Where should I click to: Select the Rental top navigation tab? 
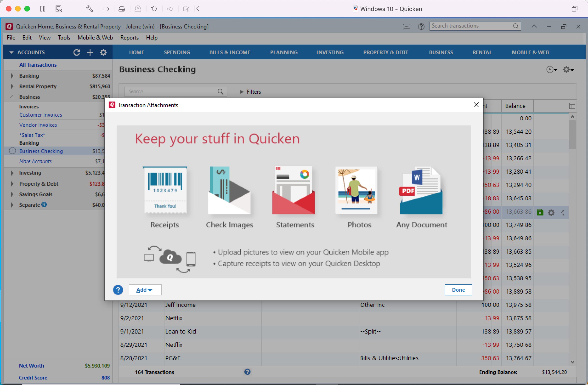(x=482, y=52)
